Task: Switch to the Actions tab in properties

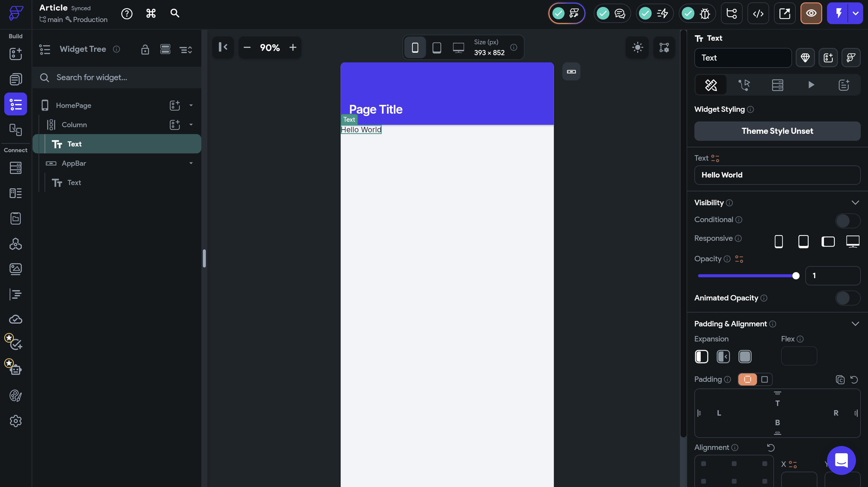Action: [744, 85]
